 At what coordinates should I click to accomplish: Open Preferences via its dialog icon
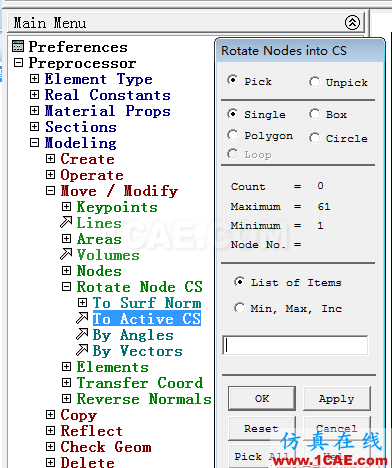pyautogui.click(x=18, y=46)
